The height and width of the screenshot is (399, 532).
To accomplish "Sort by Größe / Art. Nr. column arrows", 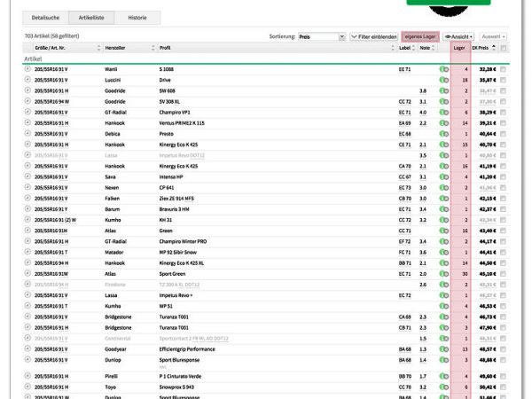I will pyautogui.click(x=98, y=48).
